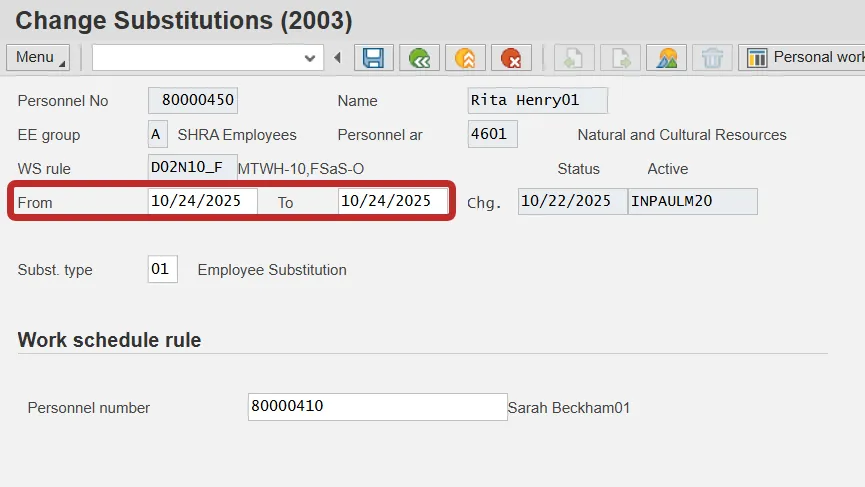
Task: Click the Save disk icon
Action: coord(374,58)
